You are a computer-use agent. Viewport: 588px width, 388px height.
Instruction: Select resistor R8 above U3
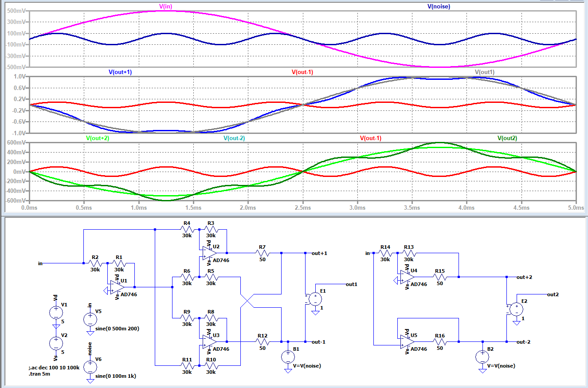[x=211, y=318]
